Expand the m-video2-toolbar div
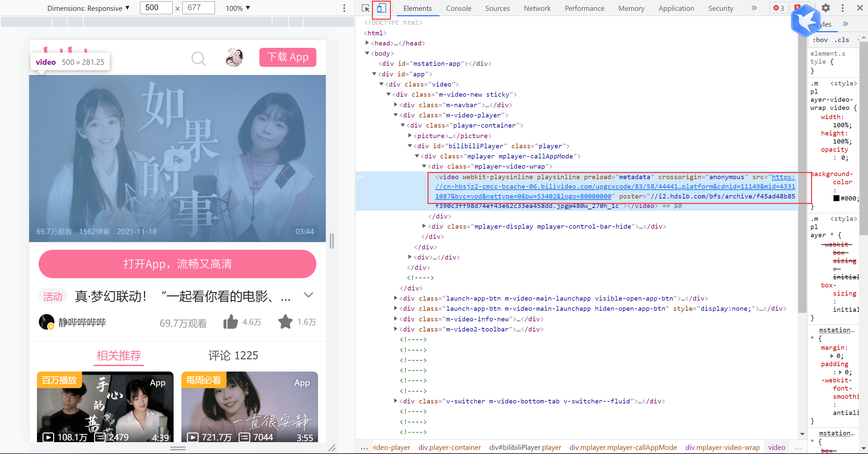Image resolution: width=868 pixels, height=454 pixels. (395, 329)
